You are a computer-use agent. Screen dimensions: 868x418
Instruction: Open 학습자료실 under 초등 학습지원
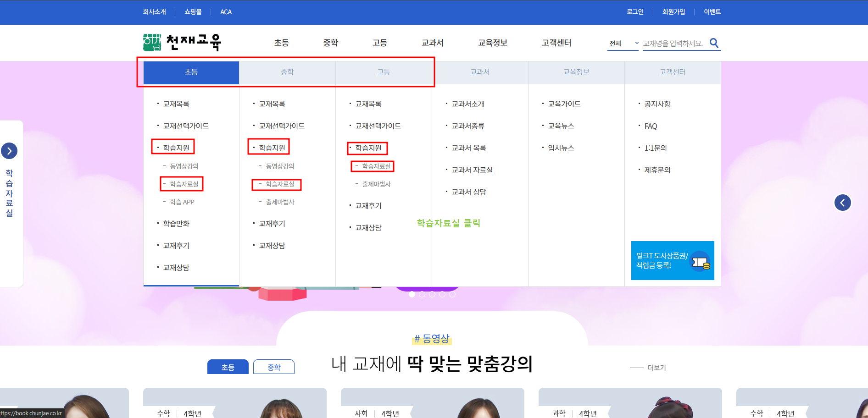pyautogui.click(x=182, y=184)
